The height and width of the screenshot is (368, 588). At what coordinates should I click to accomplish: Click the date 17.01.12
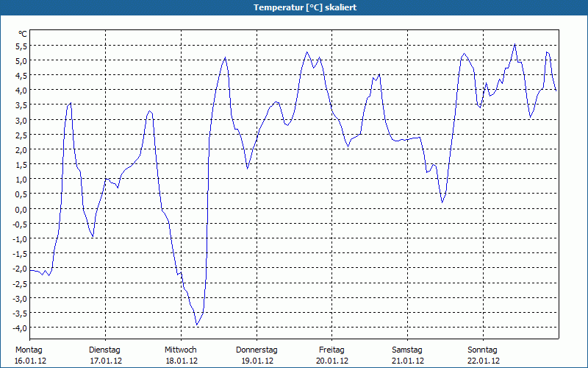[106, 361]
